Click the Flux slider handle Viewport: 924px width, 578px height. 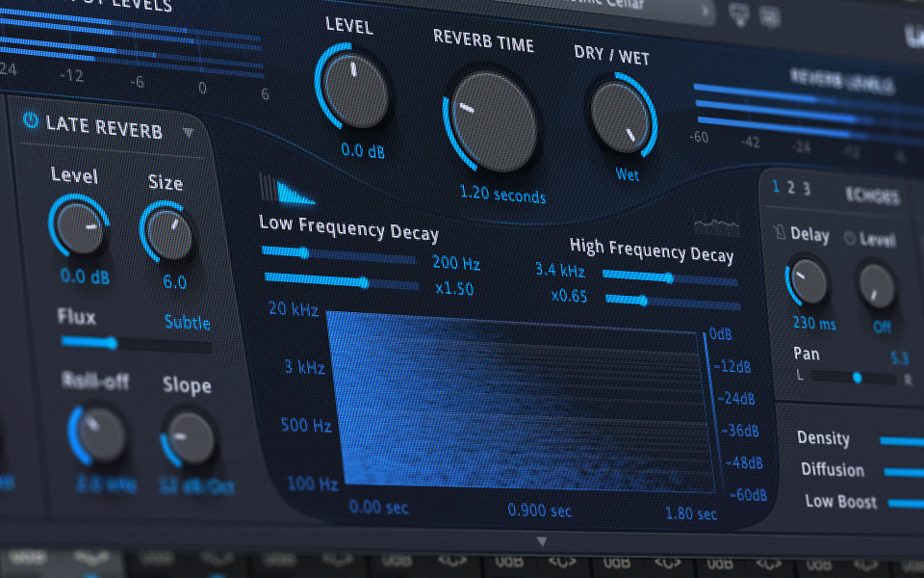(112, 342)
